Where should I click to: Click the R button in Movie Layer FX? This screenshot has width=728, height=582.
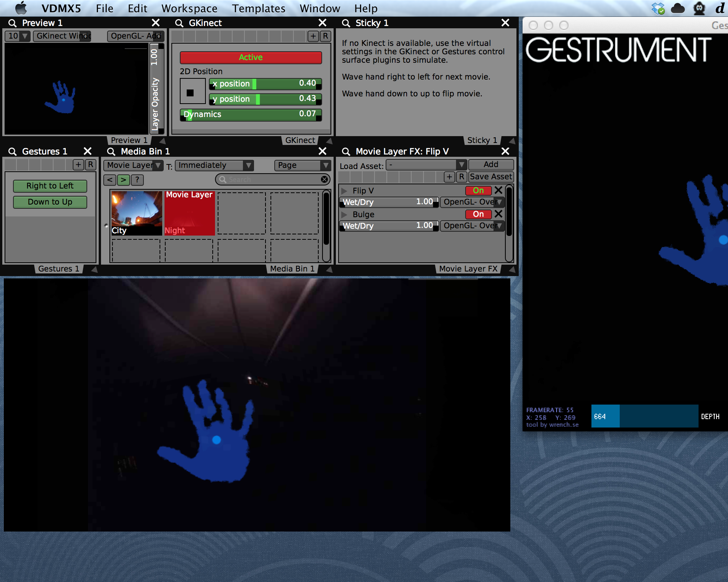click(x=461, y=177)
